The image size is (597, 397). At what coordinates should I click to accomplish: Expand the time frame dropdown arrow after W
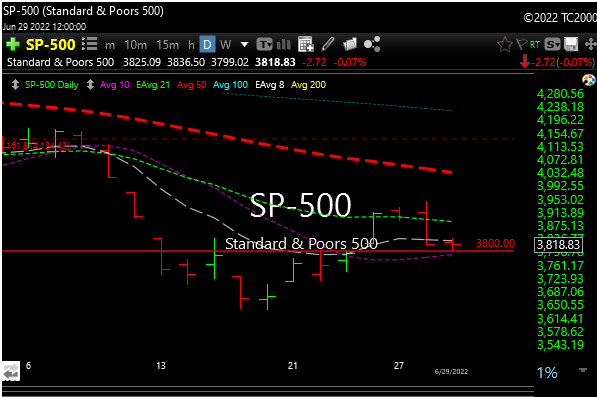(244, 45)
